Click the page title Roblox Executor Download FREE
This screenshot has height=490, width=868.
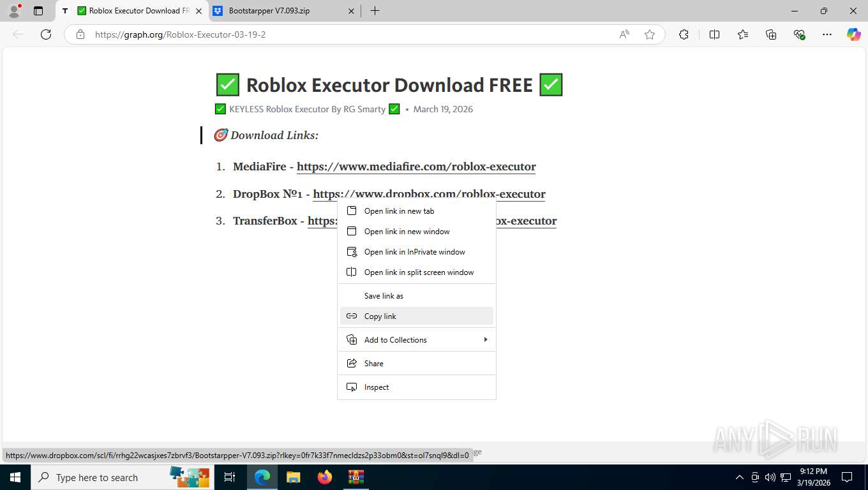point(389,85)
